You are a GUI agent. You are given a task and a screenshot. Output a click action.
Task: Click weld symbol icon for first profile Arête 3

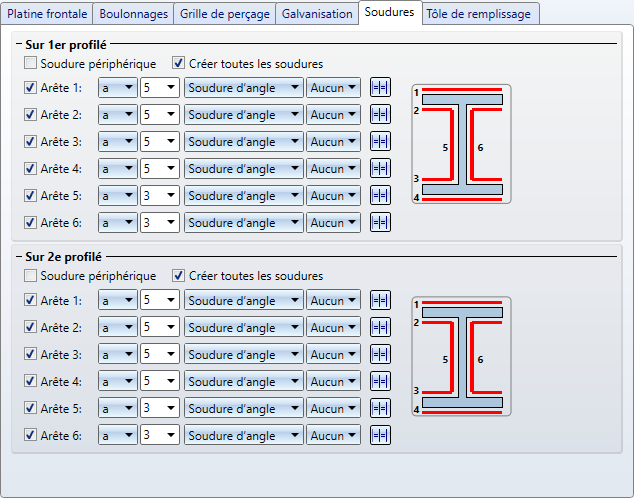coord(380,142)
